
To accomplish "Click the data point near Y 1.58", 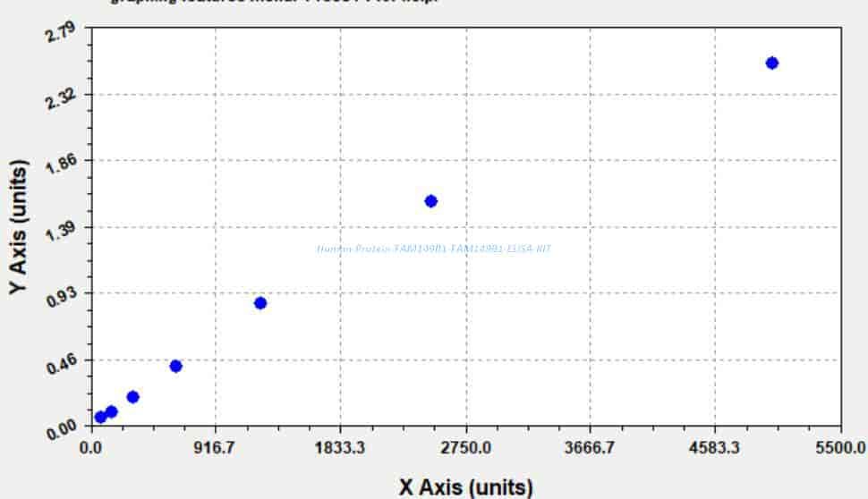I will click(430, 201).
